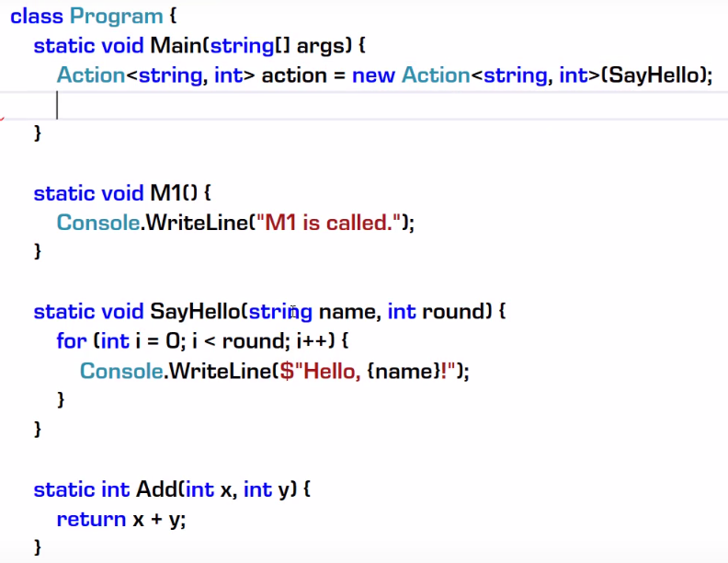This screenshot has width=728, height=563.
Task: Click the 'class' keyword
Action: 36,17
